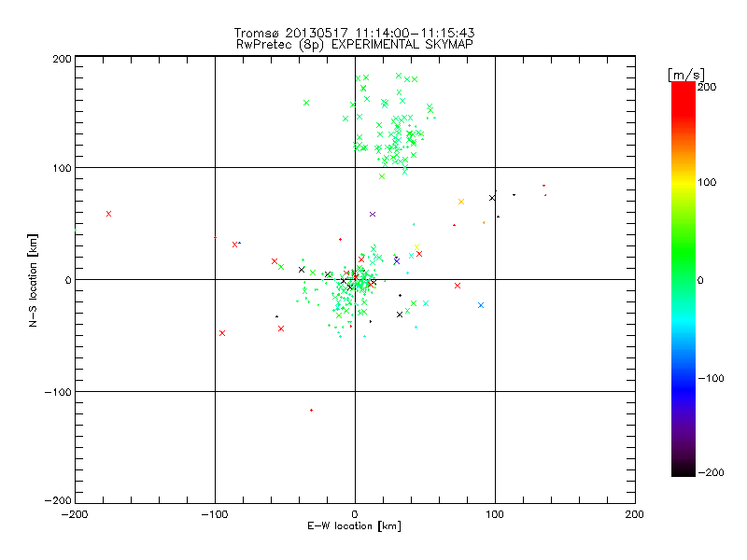Screen dimensions: 747x560
Task: Click the far-left red X marker
Action: pyautogui.click(x=108, y=214)
